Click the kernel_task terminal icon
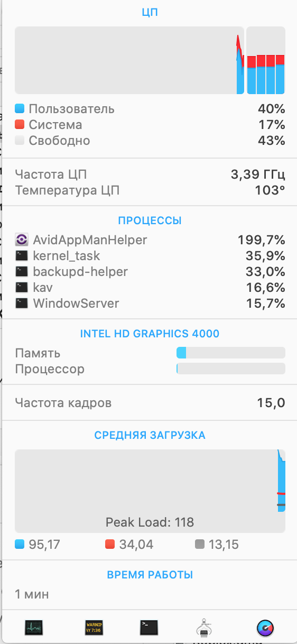The image size is (297, 644). pos(21,256)
